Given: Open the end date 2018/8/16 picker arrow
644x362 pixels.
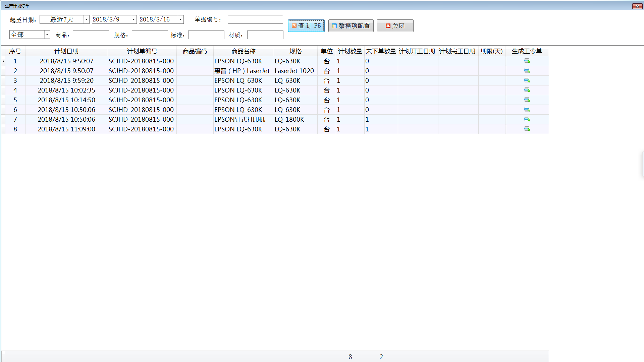Looking at the screenshot, I should point(180,19).
